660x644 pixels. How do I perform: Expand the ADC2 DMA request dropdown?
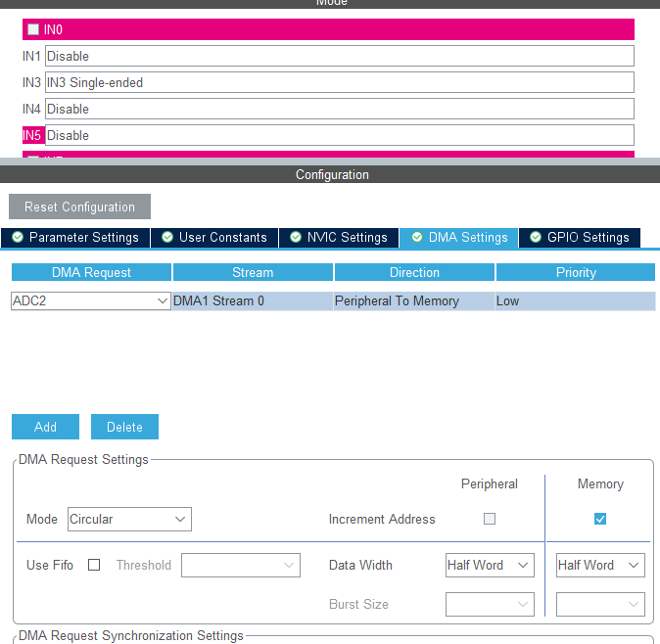91,301
